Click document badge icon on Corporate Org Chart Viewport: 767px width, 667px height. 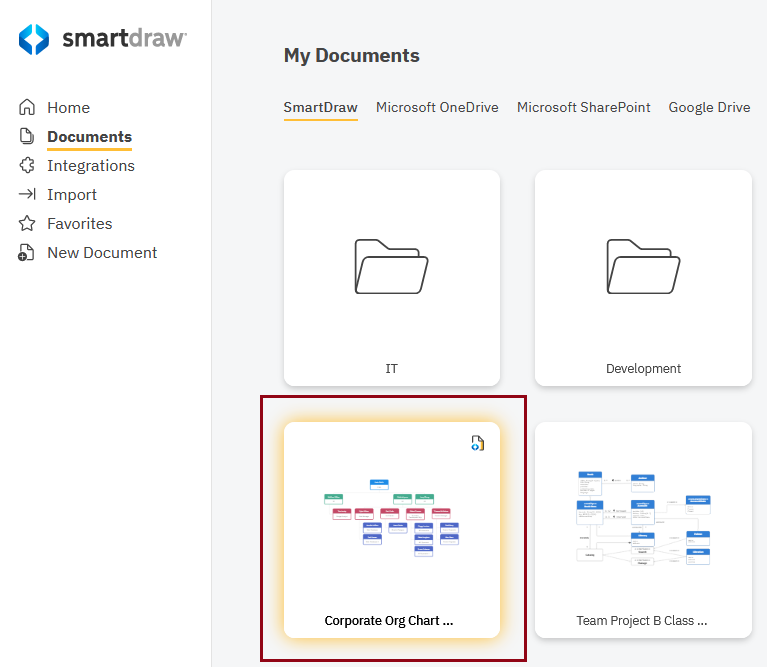pos(478,443)
